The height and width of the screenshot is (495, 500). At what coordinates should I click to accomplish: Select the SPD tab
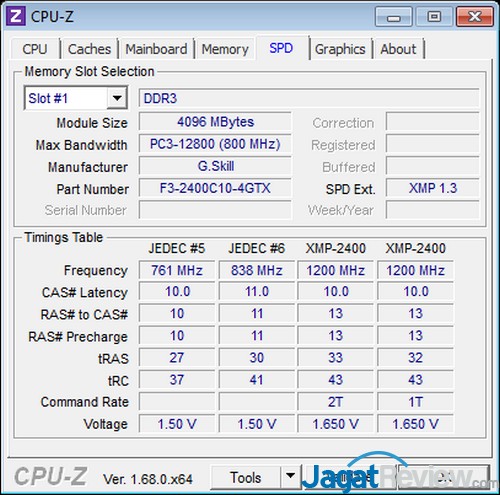281,48
